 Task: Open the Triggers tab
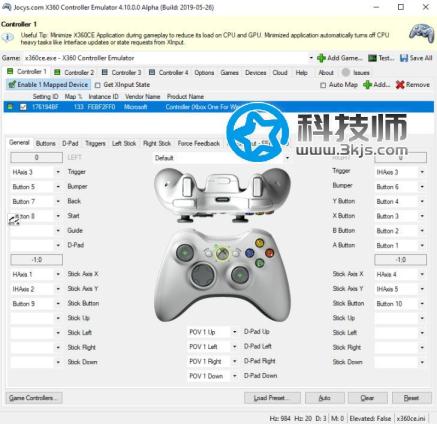[95, 143]
